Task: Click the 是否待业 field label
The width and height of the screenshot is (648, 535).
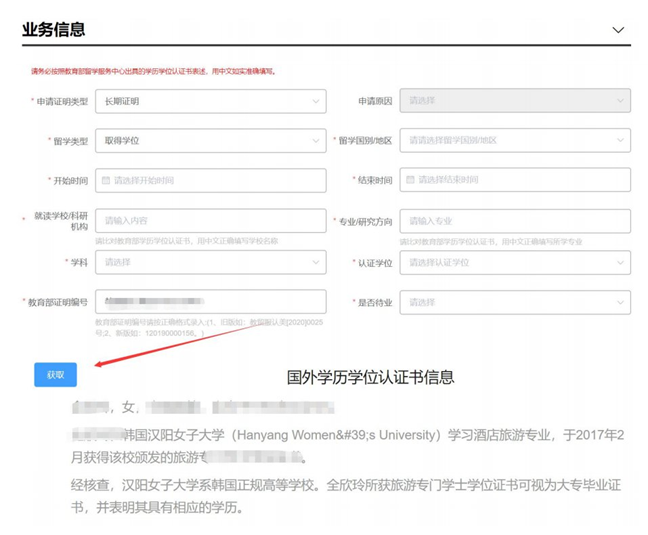Action: 375,303
